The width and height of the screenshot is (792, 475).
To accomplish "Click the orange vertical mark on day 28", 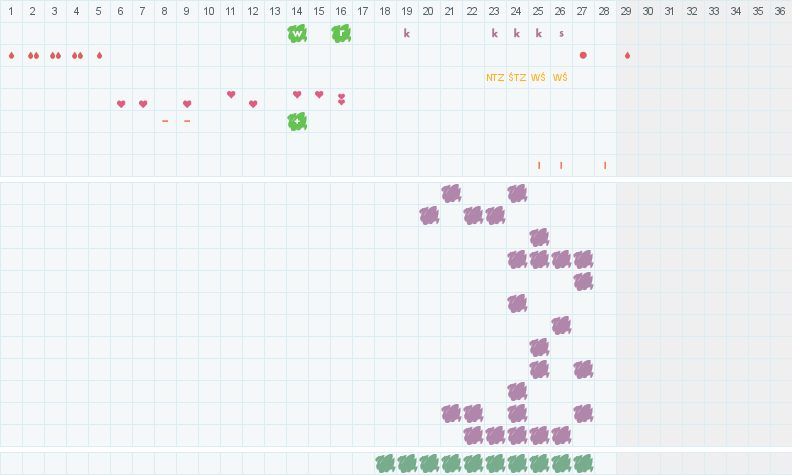I will pyautogui.click(x=605, y=165).
